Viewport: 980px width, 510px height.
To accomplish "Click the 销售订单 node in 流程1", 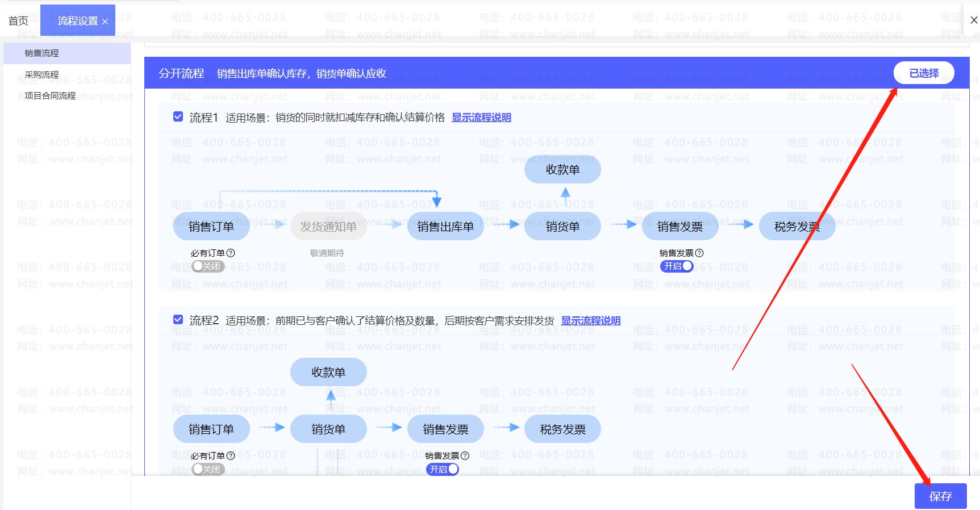I will tap(211, 227).
